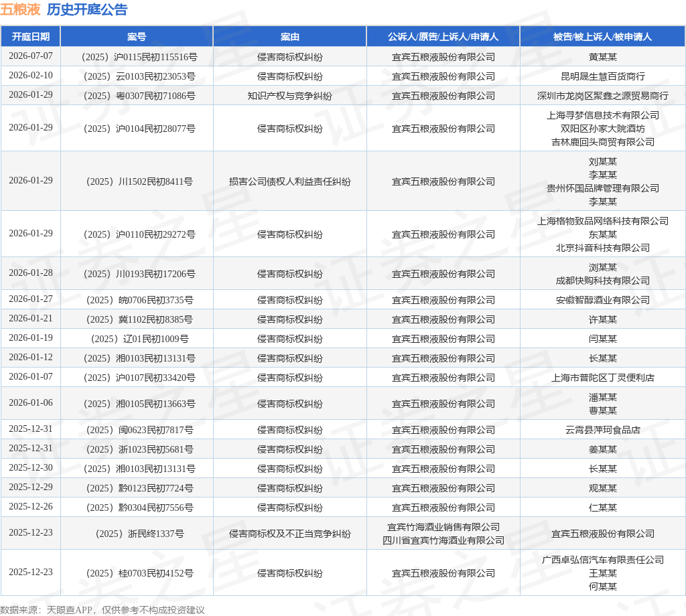This screenshot has width=686, height=616.
Task: Select the 案号 column header
Action: pyautogui.click(x=137, y=37)
